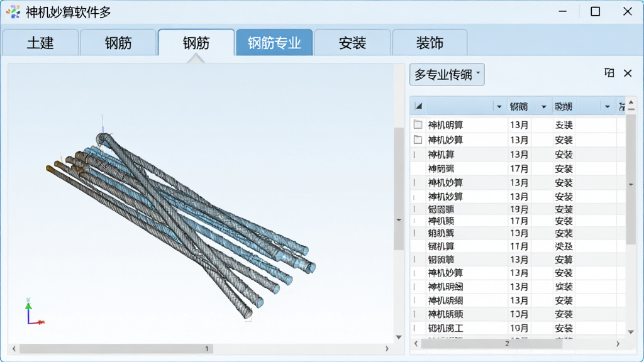The width and height of the screenshot is (644, 362).
Task: Click the panel pop-out icon
Action: click(x=609, y=73)
